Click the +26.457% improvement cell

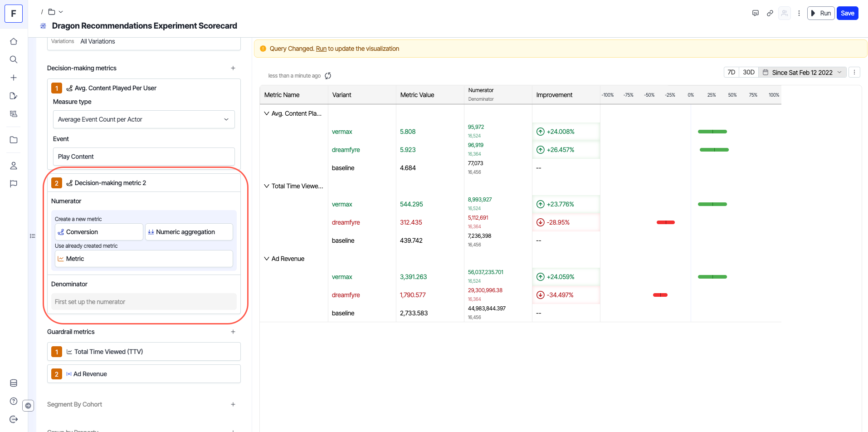coord(566,150)
